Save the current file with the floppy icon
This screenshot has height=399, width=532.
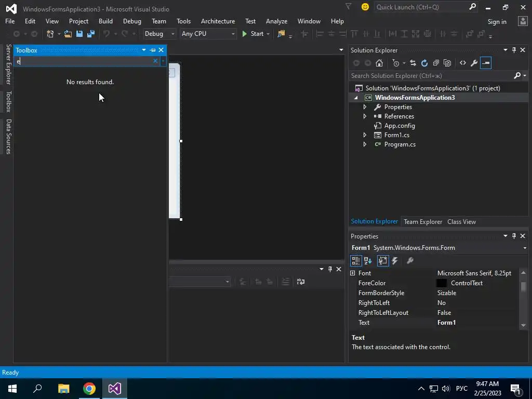pyautogui.click(x=79, y=34)
